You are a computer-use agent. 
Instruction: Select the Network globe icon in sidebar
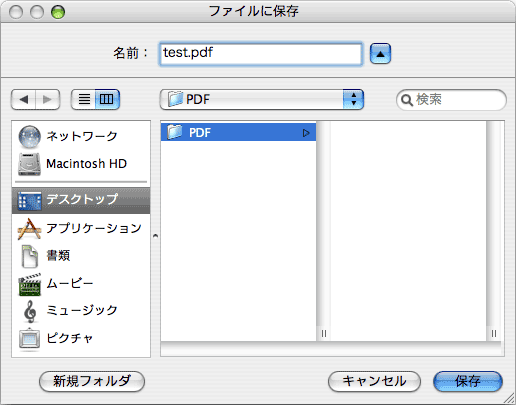click(x=29, y=136)
